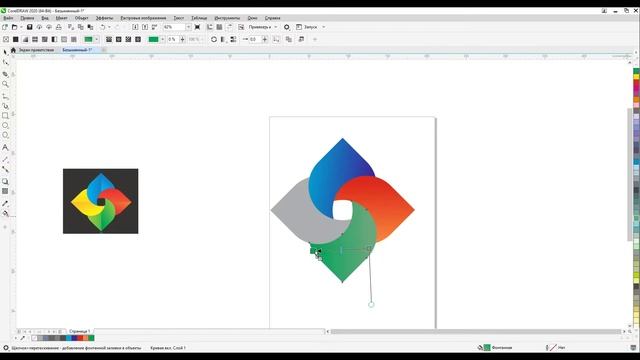This screenshot has width=640, height=360.
Task: Pick green swatch in document palette
Action: click(x=91, y=338)
